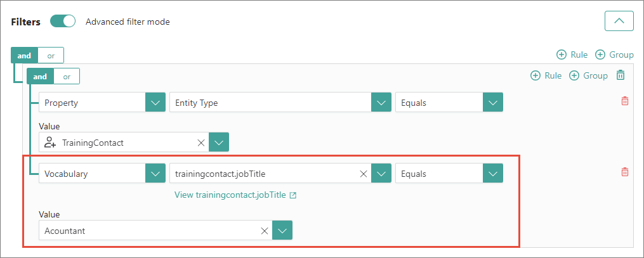The height and width of the screenshot is (258, 644).
Task: Switch outer group operator to or
Action: [x=51, y=56]
